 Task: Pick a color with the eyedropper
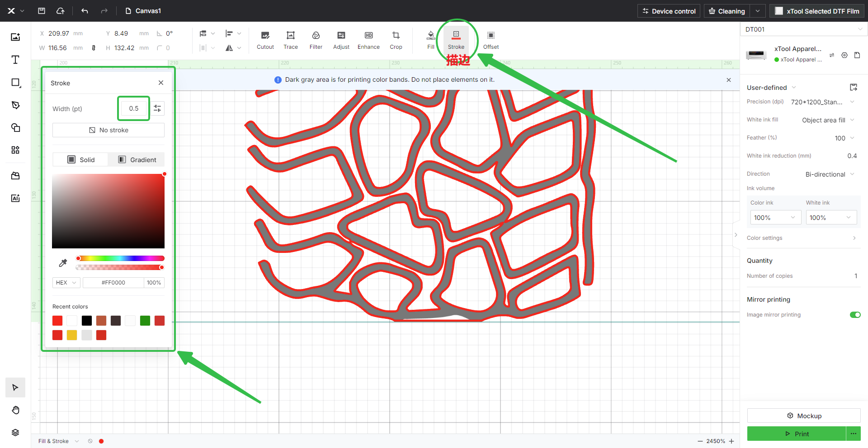pyautogui.click(x=63, y=263)
